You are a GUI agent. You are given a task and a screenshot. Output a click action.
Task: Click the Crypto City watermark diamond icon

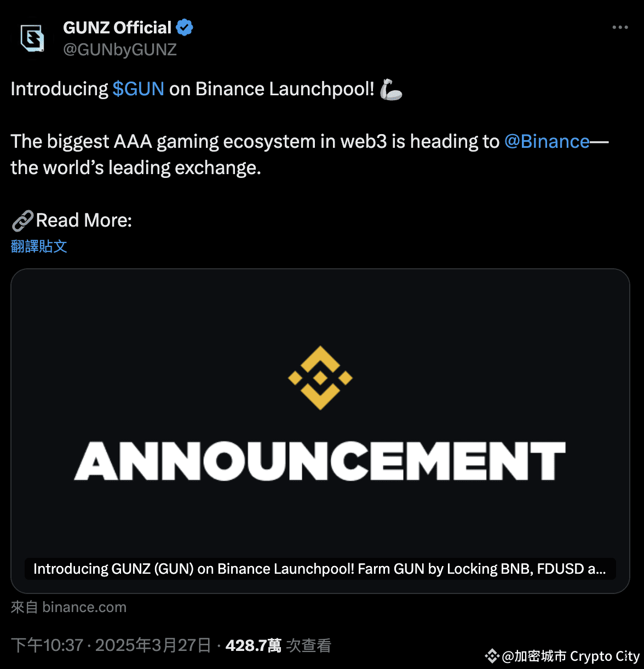coord(492,656)
